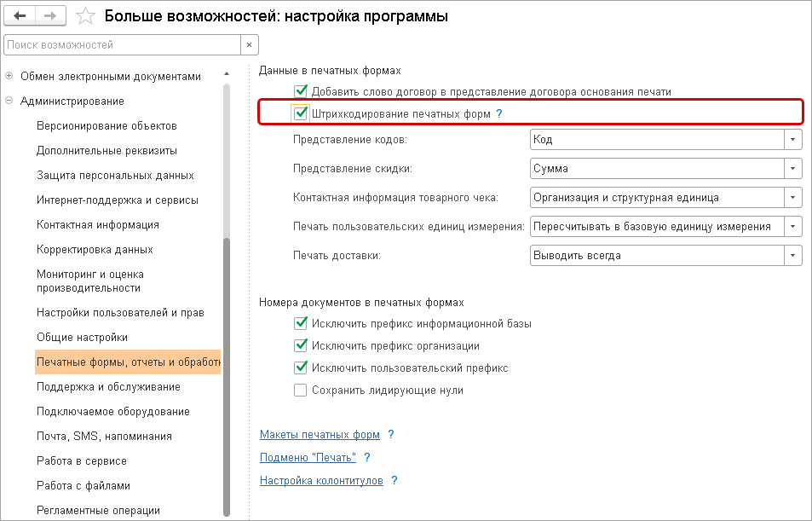
Task: Open help next to Макеты печатных форм
Action: [390, 435]
